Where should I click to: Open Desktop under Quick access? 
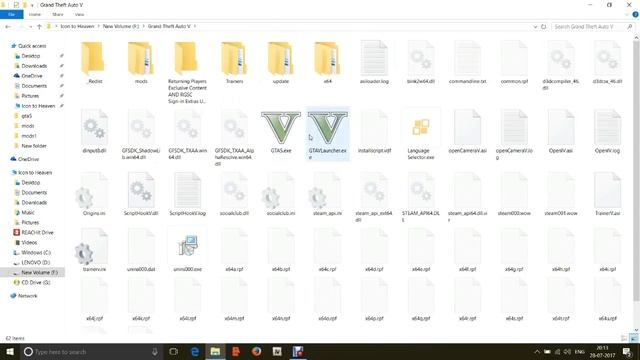[x=31, y=56]
